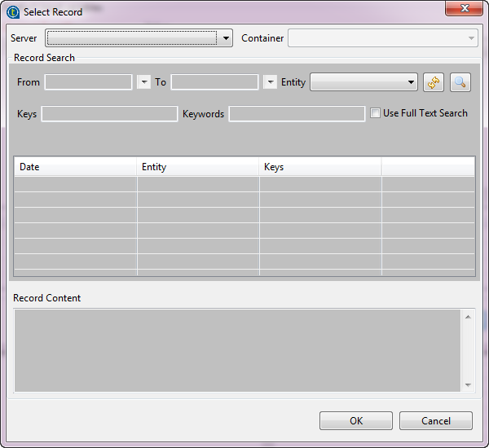Click the magnifier search icon button

(x=460, y=82)
